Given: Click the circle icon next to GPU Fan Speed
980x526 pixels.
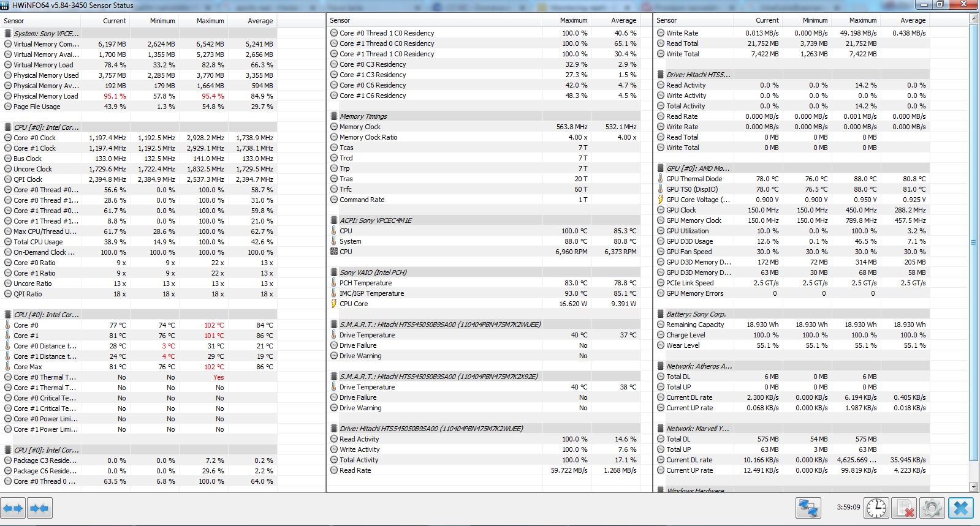Looking at the screenshot, I should (x=661, y=252).
